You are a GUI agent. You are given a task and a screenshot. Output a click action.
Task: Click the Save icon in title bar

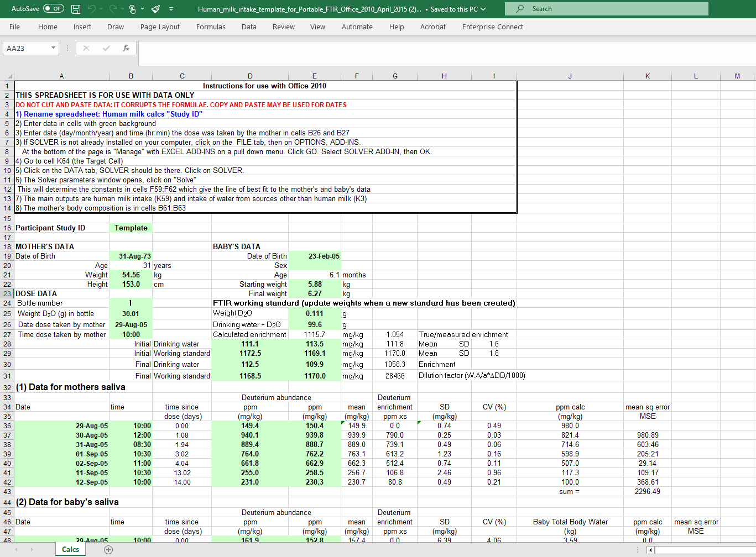coord(76,9)
